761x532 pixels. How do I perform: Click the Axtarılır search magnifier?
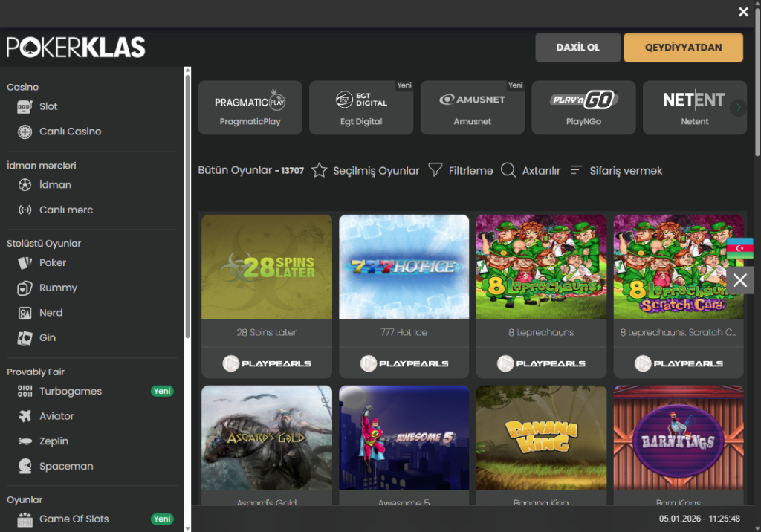click(x=508, y=171)
